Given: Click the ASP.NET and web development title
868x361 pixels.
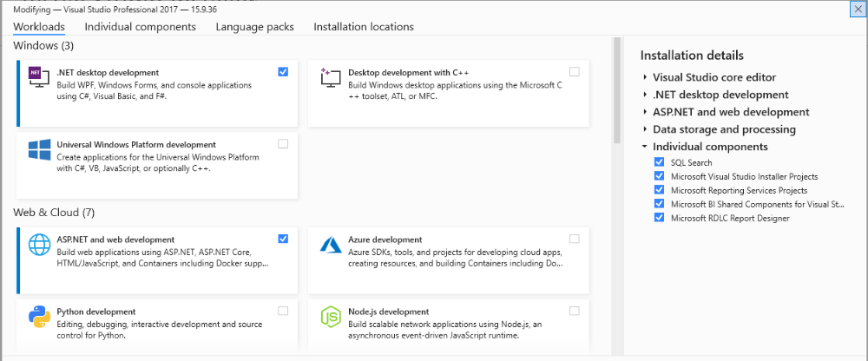Looking at the screenshot, I should click(115, 240).
